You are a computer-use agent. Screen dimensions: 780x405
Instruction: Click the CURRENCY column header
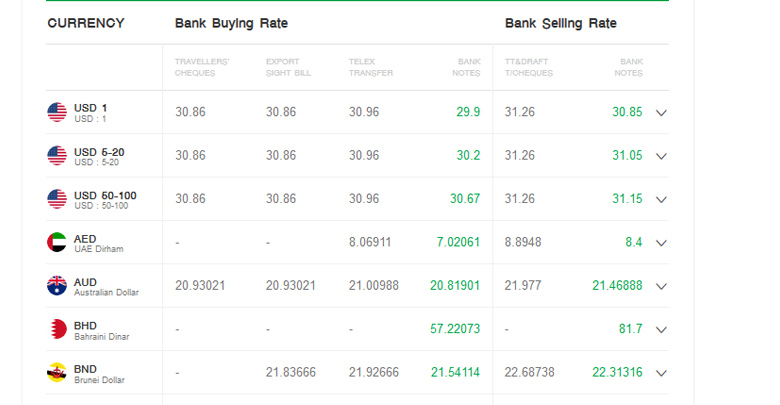(86, 23)
